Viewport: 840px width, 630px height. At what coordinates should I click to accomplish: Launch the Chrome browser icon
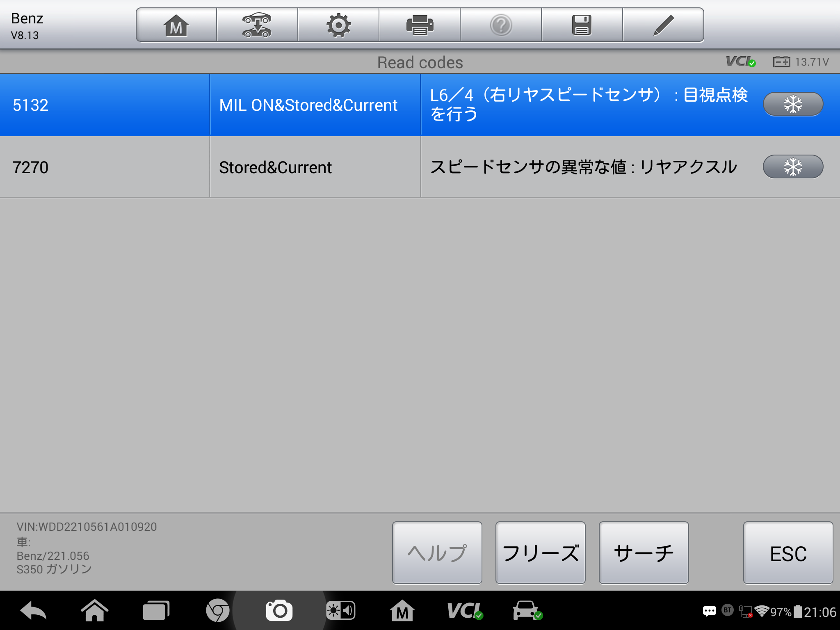pos(217,611)
